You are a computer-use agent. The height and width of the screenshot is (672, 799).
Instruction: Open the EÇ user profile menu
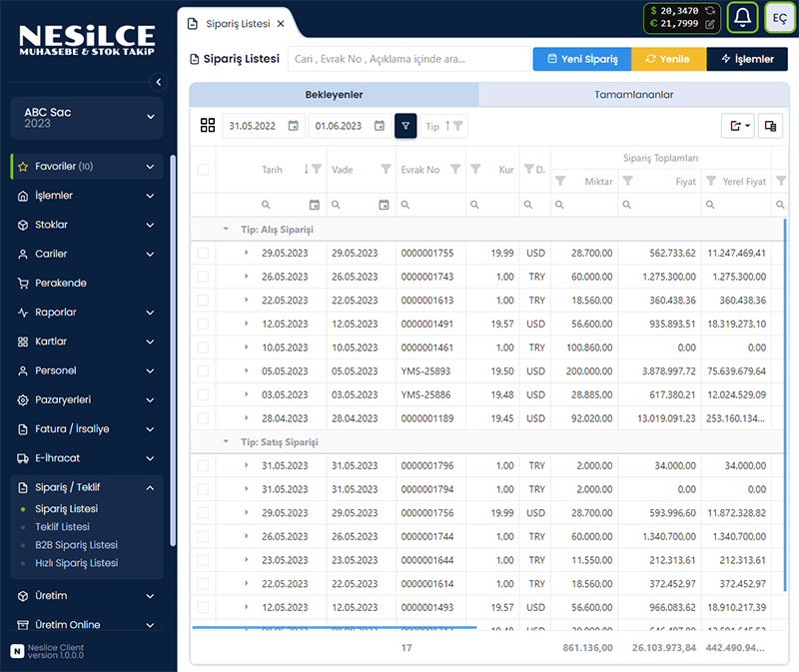tap(780, 18)
